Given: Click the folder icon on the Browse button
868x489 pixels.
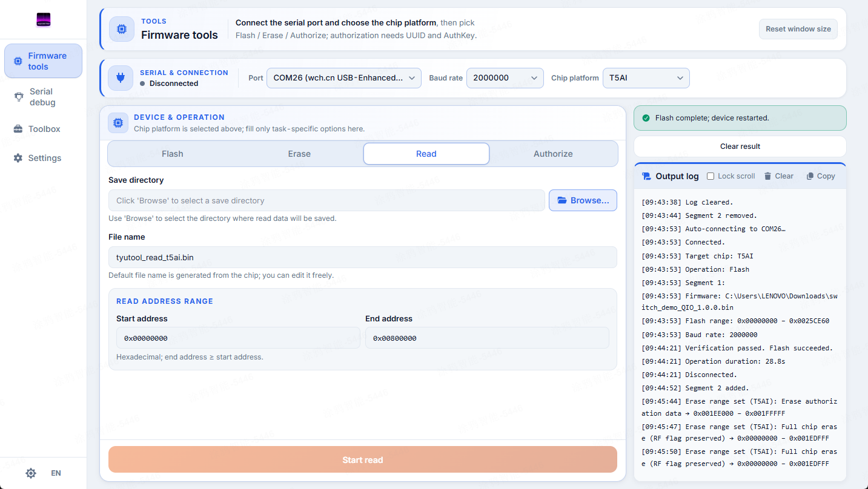Looking at the screenshot, I should click(x=562, y=200).
